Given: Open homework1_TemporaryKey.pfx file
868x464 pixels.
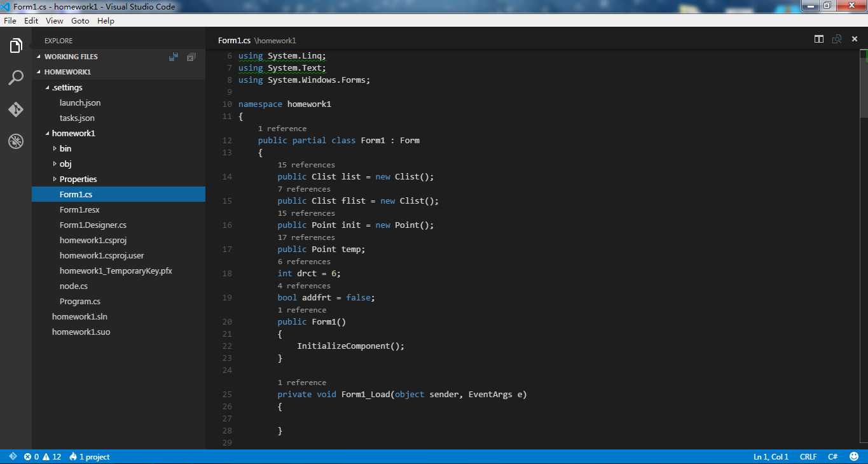Looking at the screenshot, I should [x=116, y=271].
